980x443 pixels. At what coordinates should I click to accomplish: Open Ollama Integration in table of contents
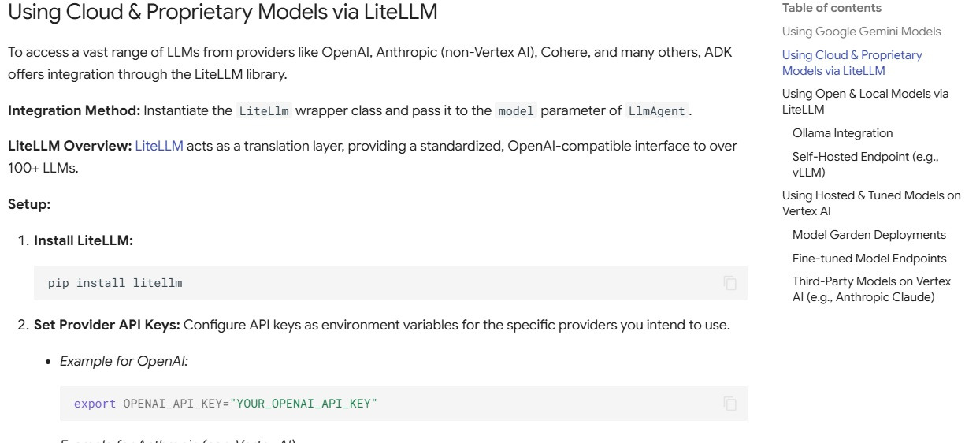(842, 133)
